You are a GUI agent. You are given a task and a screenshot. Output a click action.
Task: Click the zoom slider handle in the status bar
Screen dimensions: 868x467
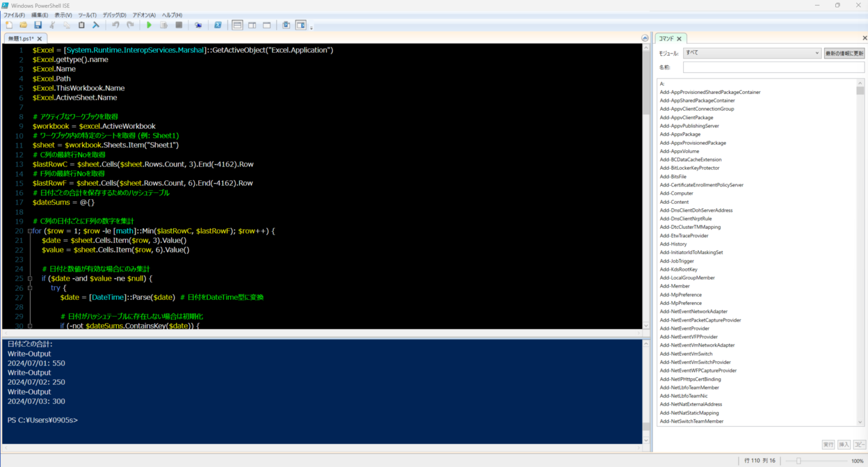pyautogui.click(x=798, y=461)
